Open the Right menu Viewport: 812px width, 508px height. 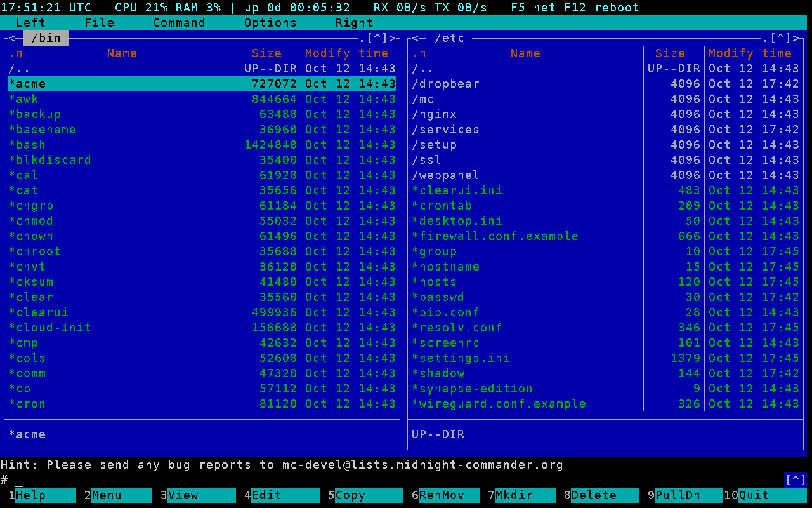pos(354,23)
